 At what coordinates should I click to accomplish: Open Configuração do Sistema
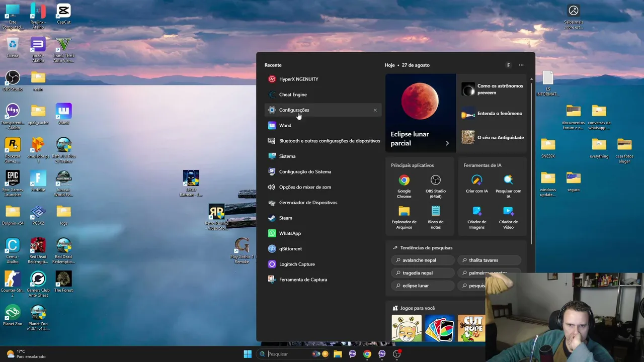[323, 171]
